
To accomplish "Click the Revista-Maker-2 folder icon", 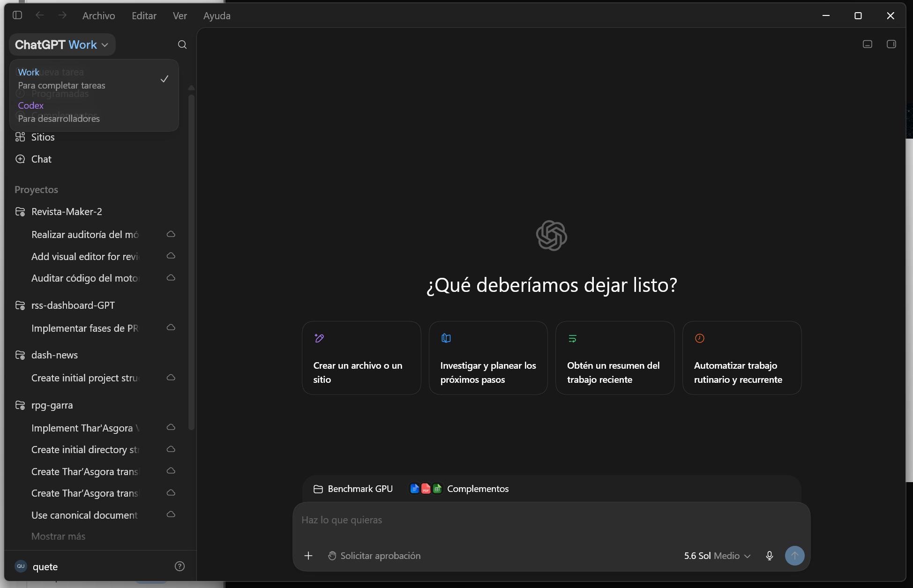I will 20,212.
